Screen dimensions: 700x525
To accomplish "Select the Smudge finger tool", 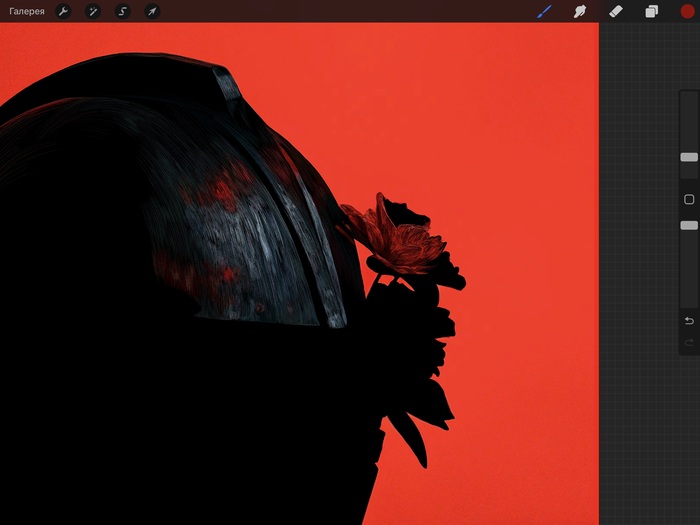I will 579,11.
